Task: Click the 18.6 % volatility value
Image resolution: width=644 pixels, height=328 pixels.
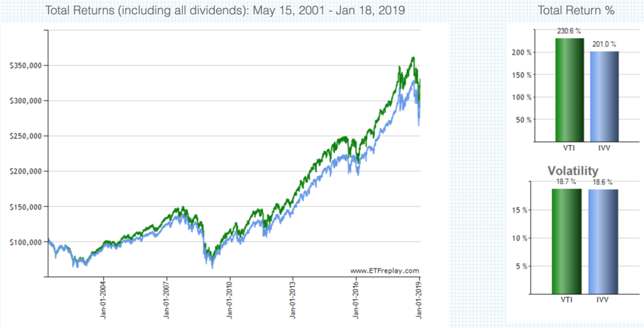Action: (602, 182)
